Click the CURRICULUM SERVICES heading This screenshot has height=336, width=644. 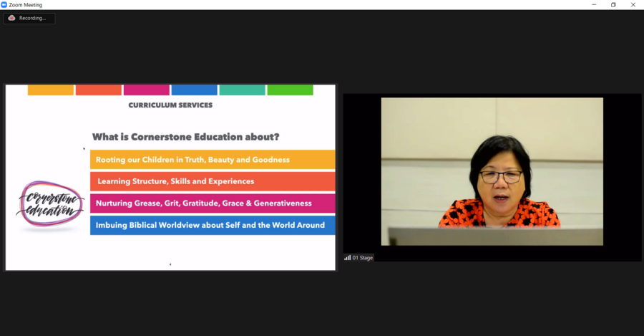[170, 105]
